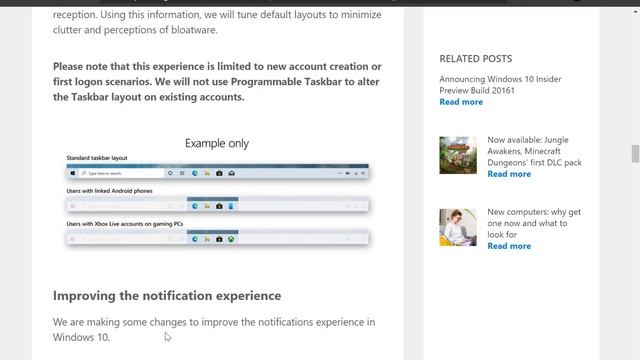
Task: Click Store icon in standard taskbar layout example
Action: pos(219,173)
